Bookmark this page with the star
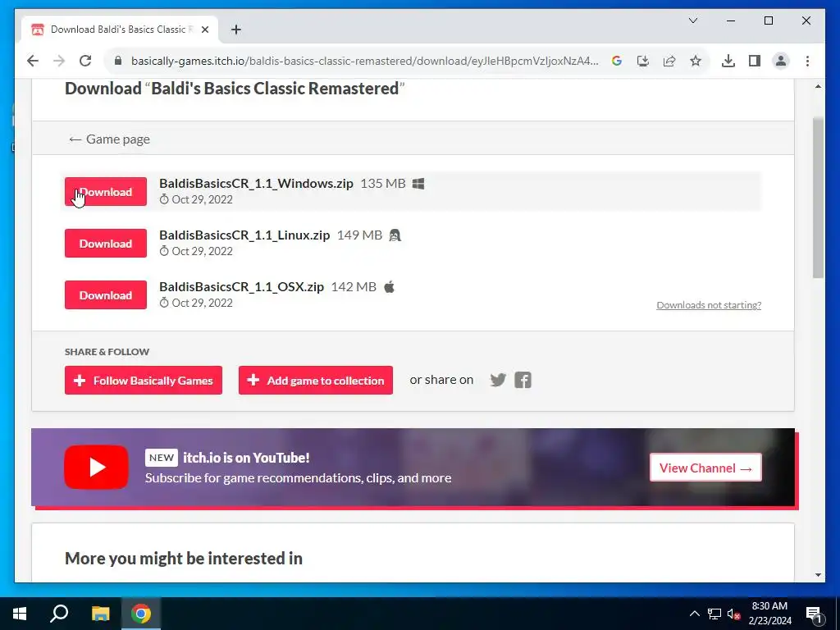Image resolution: width=840 pixels, height=630 pixels. pos(696,61)
